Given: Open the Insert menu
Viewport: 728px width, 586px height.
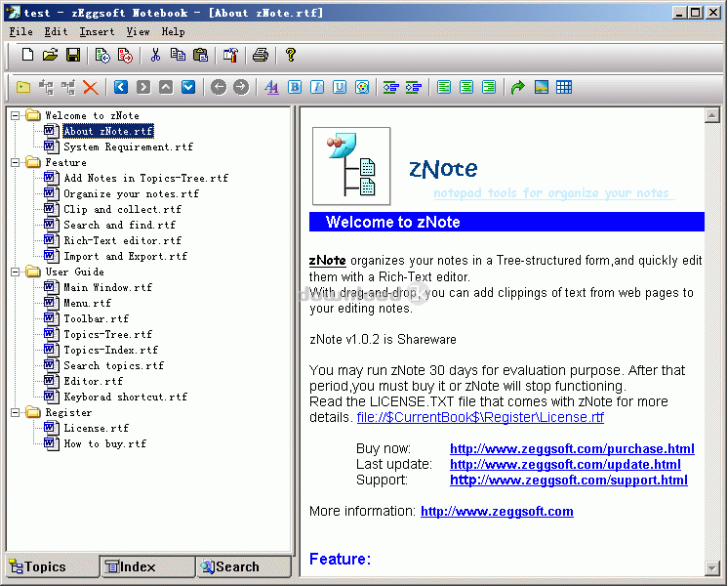Looking at the screenshot, I should (x=97, y=31).
